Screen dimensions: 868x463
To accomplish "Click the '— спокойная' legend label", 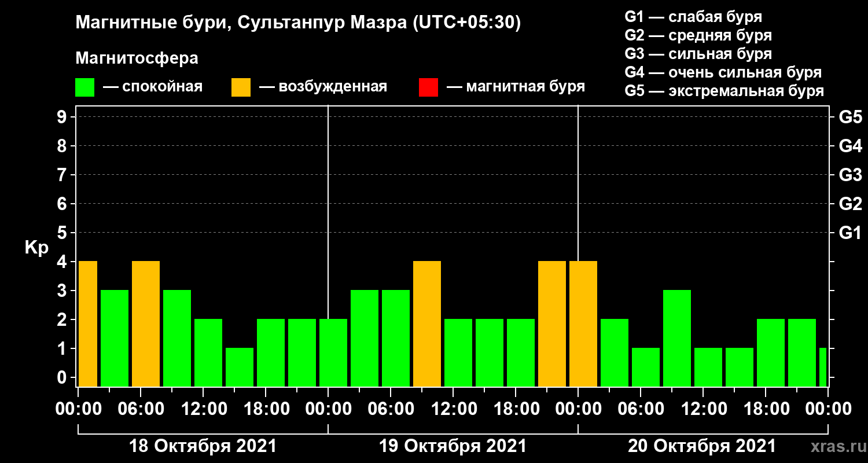I will 153,87.
